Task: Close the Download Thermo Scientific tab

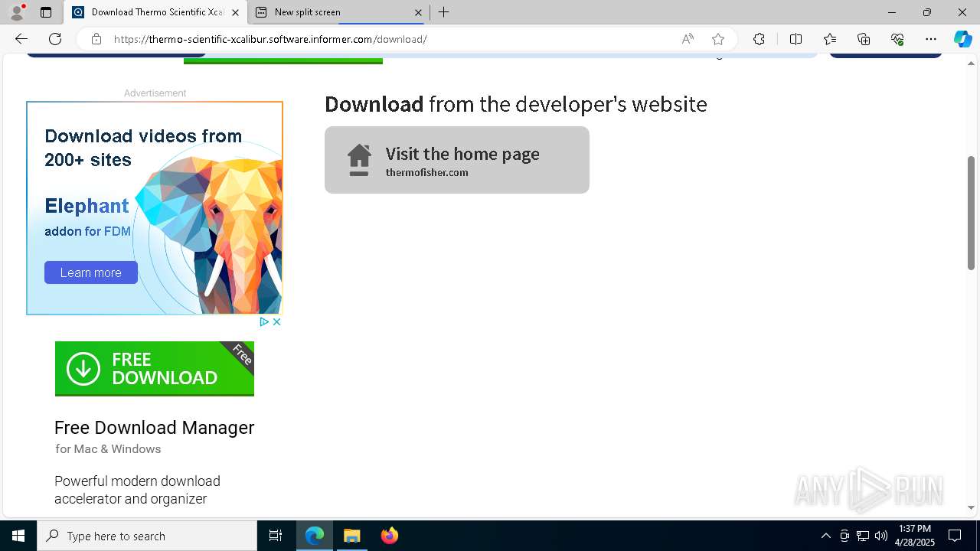Action: 235,12
